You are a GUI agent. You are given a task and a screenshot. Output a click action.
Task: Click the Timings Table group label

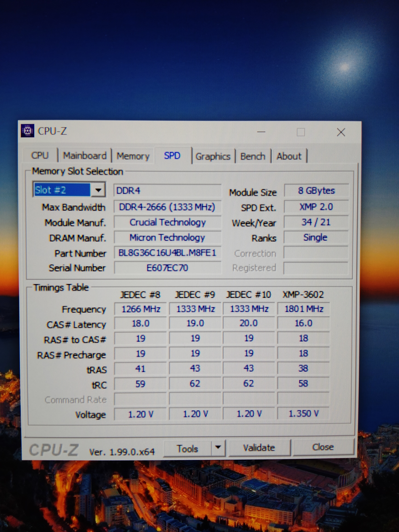(61, 287)
